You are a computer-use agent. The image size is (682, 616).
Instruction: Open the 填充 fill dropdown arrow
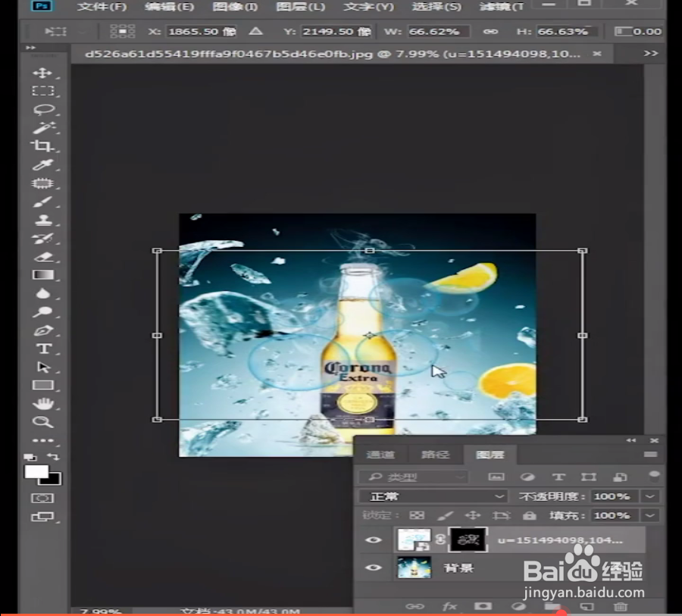tap(650, 515)
